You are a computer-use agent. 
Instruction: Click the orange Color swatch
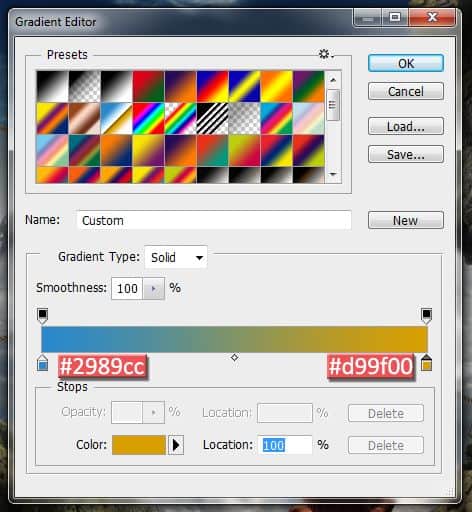[139, 445]
